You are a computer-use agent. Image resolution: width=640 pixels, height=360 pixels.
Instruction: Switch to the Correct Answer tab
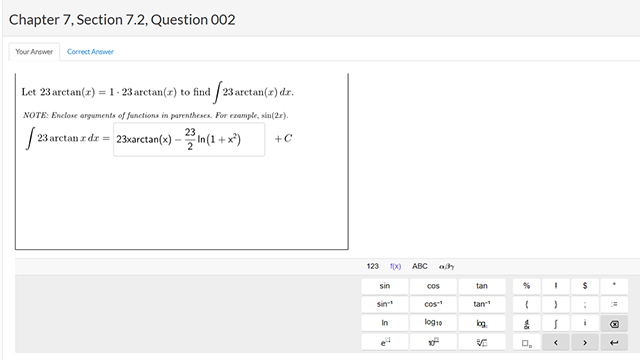pyautogui.click(x=90, y=52)
